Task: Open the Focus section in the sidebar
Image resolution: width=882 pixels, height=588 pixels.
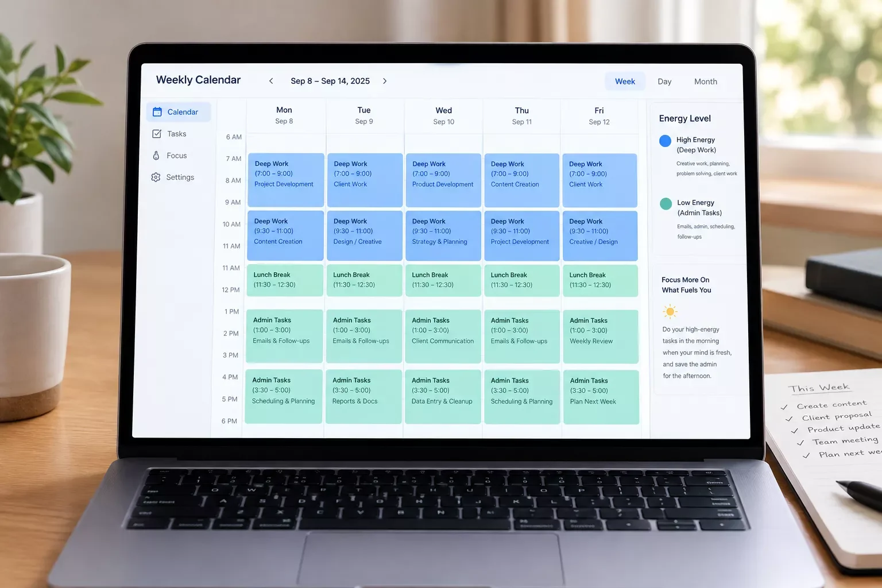Action: coord(169,156)
